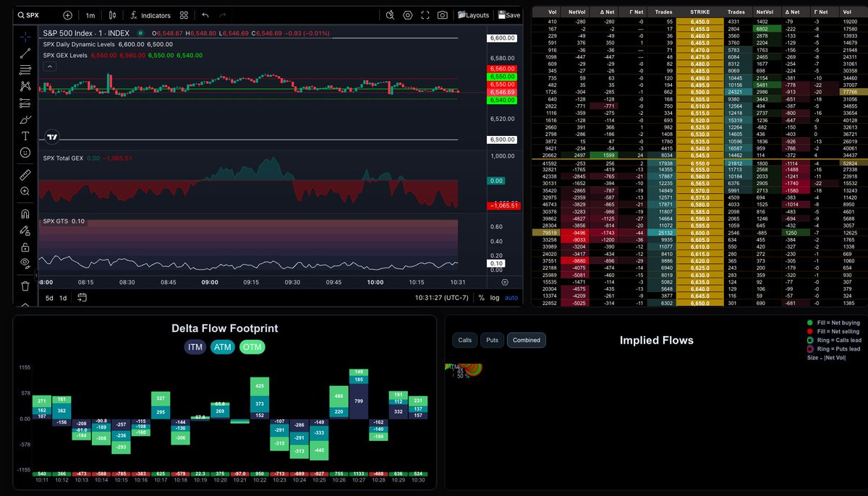Toggle percent scale
868x496 pixels.
[x=481, y=298]
